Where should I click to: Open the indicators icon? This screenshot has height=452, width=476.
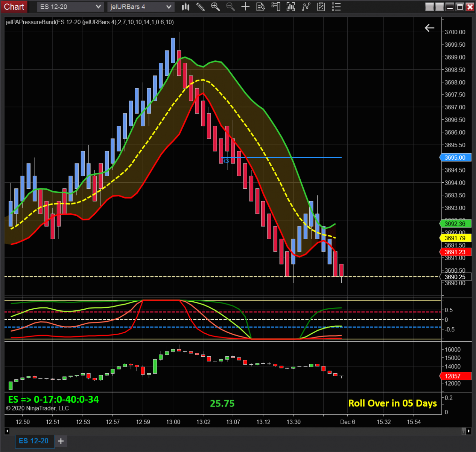(x=306, y=7)
